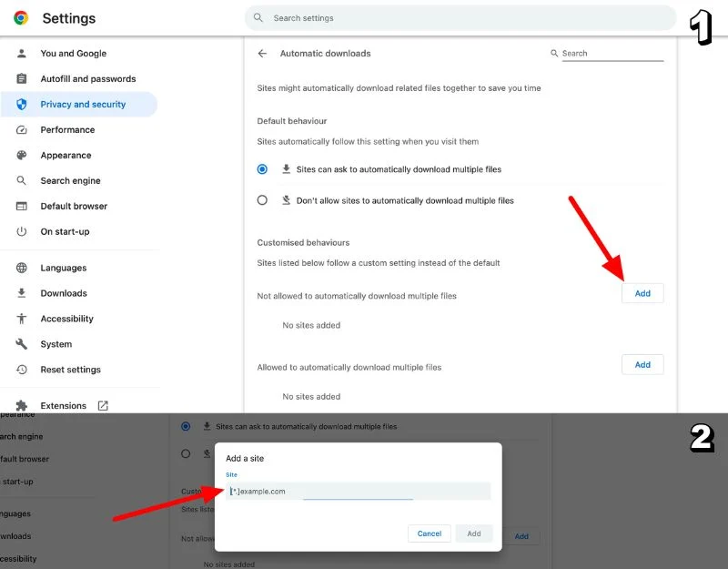Open Languages settings
The width and height of the screenshot is (728, 569).
pos(64,268)
